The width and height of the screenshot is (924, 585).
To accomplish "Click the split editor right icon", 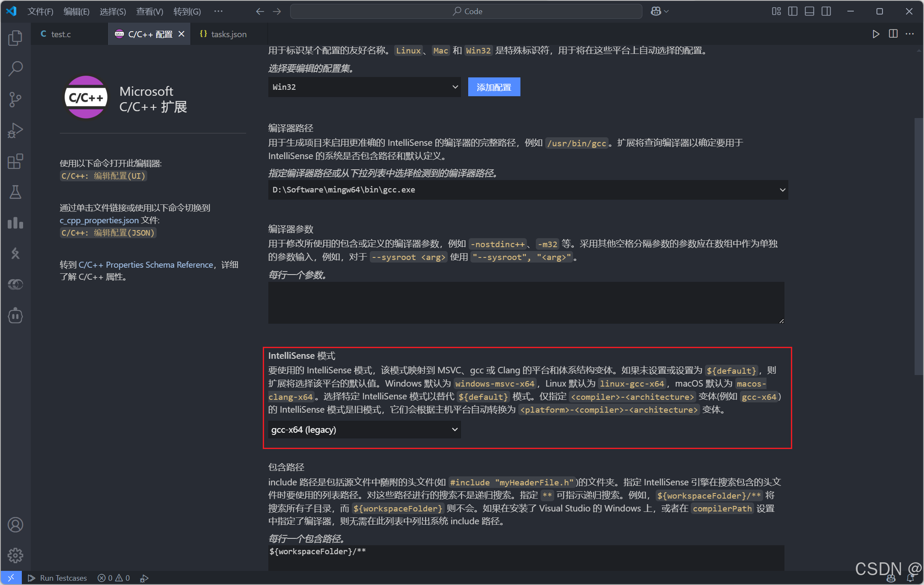I will click(x=893, y=34).
